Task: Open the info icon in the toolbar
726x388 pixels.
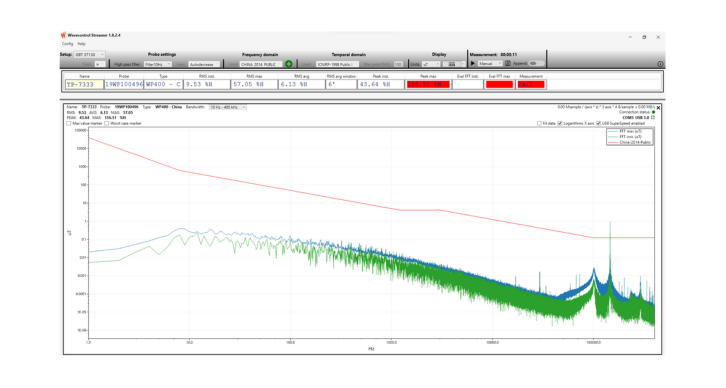Action: coord(660,64)
